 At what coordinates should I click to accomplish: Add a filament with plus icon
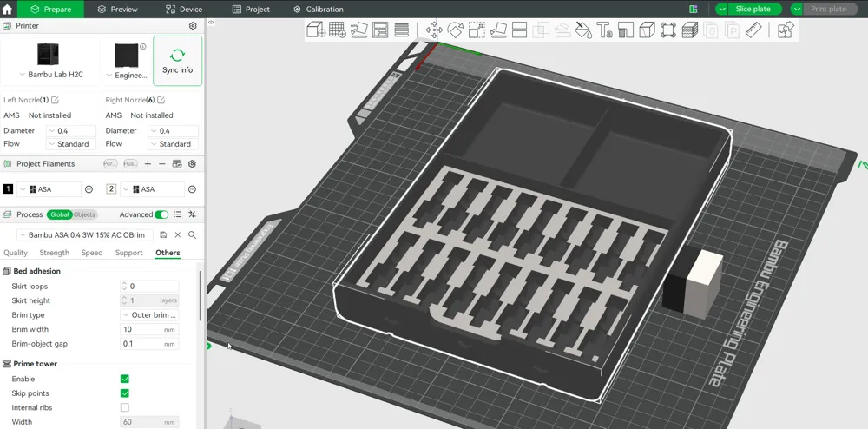point(148,164)
